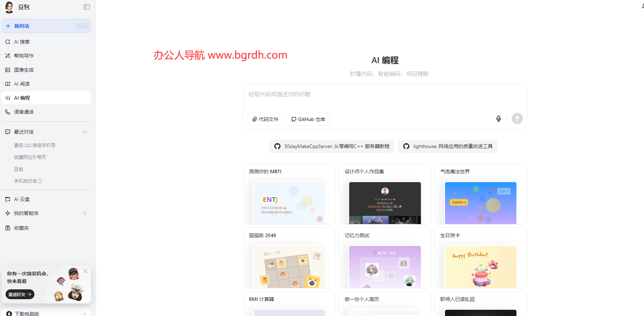This screenshot has width=644, height=316.
Task: Open 职场人已读乱回 example card
Action: coord(481,304)
